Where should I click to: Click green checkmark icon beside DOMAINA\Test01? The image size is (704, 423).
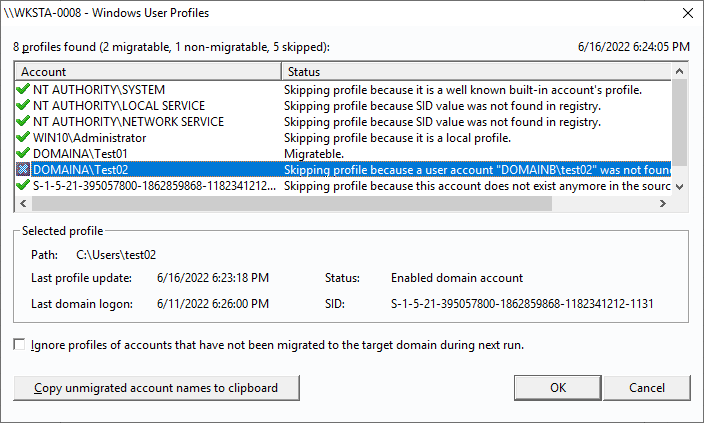pos(23,154)
